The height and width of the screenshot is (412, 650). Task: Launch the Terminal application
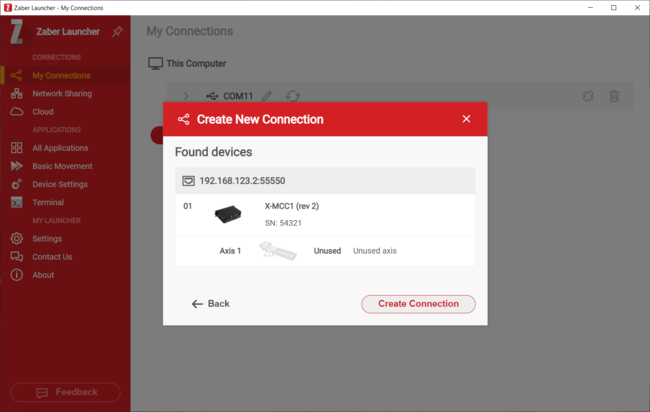tap(47, 202)
